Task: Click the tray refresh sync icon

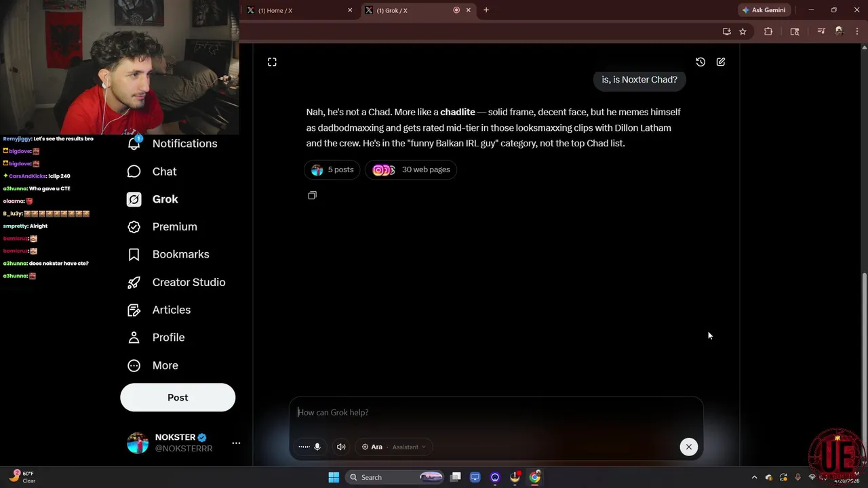Action: coord(784,477)
